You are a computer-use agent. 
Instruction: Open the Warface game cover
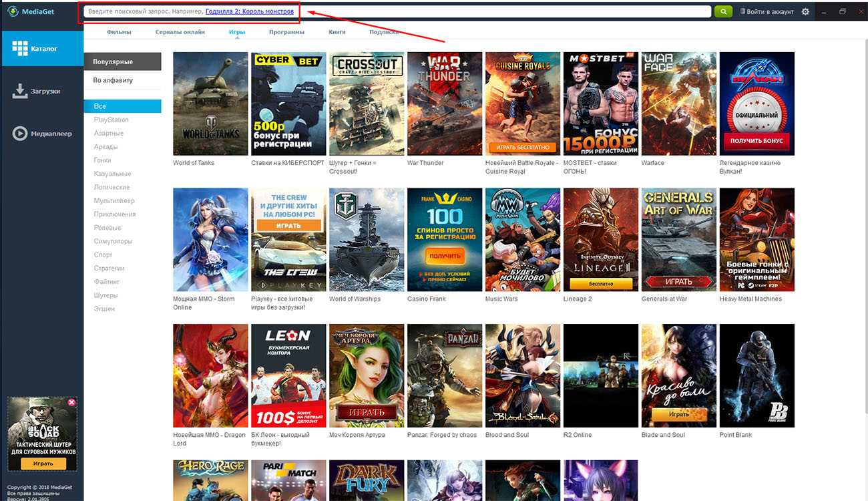tap(679, 104)
